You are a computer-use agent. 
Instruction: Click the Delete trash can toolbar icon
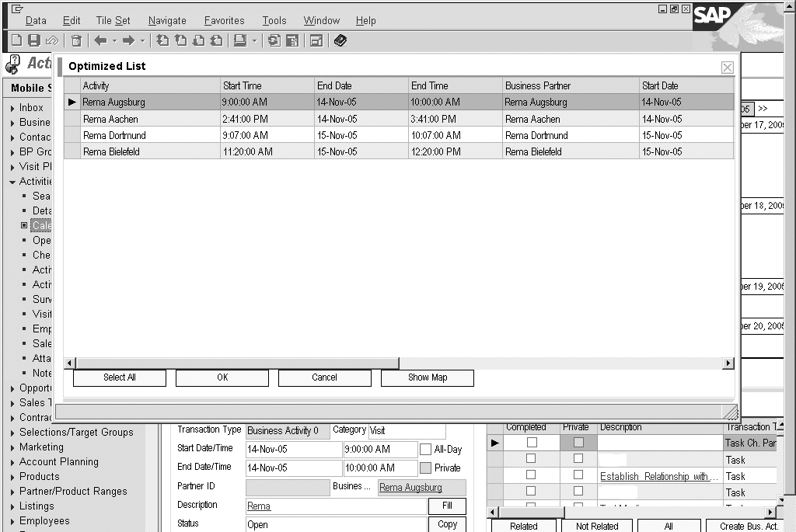tap(76, 40)
